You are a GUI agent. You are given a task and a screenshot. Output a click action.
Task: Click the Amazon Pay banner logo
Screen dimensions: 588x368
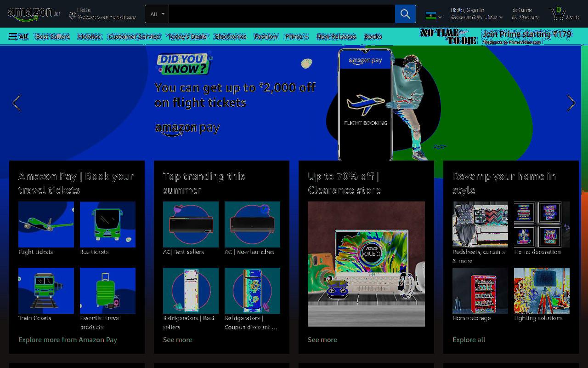click(187, 129)
